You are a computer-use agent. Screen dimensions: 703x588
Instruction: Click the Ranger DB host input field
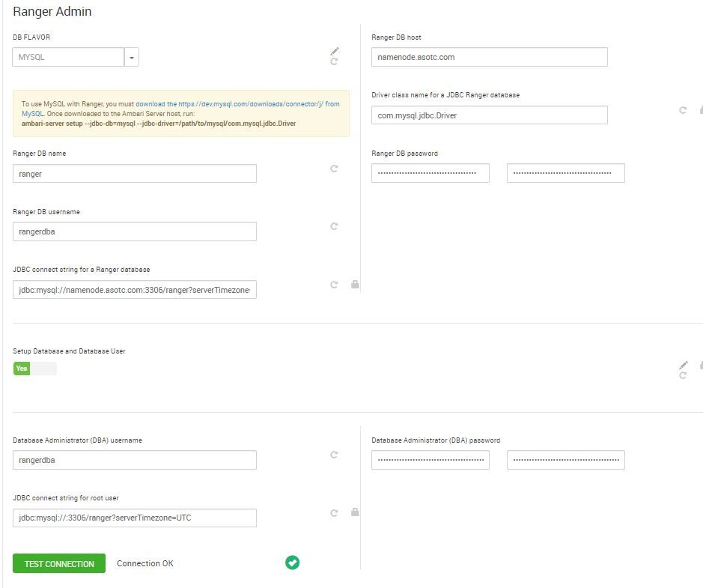[x=489, y=57]
